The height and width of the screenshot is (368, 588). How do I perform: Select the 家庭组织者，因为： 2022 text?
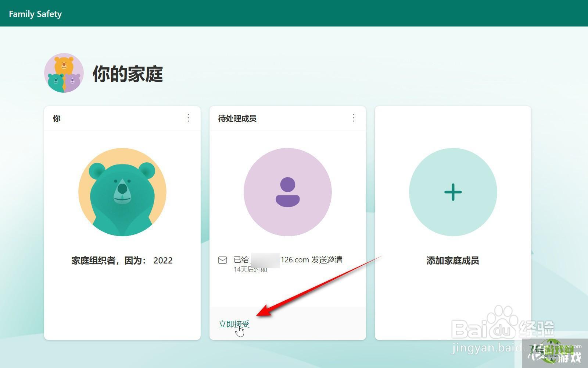tap(122, 261)
